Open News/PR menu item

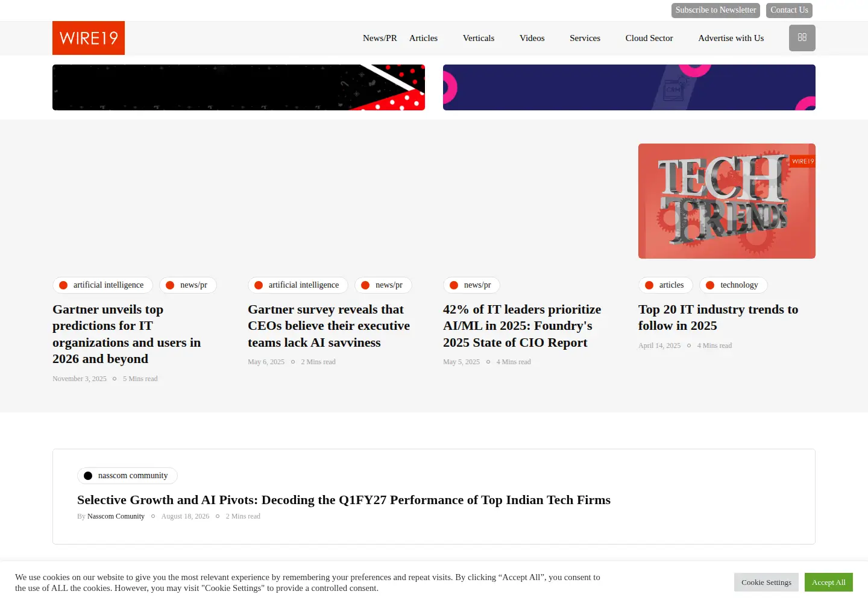point(380,38)
